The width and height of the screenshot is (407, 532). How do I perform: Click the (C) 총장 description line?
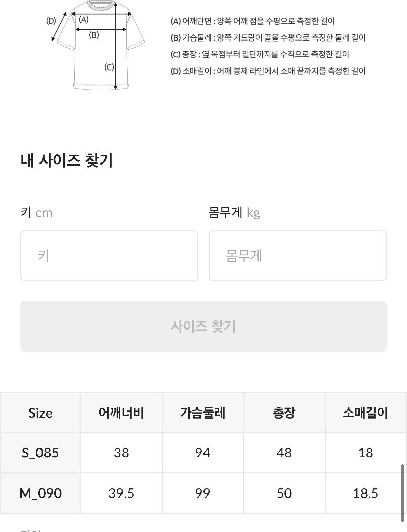tap(260, 54)
